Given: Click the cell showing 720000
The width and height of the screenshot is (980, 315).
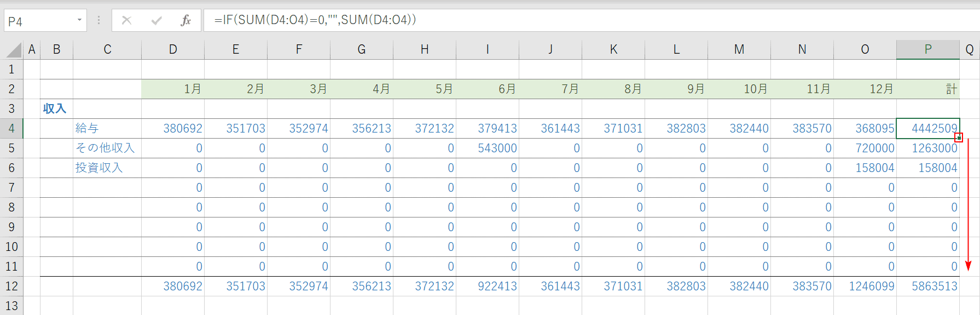Looking at the screenshot, I should (x=865, y=148).
